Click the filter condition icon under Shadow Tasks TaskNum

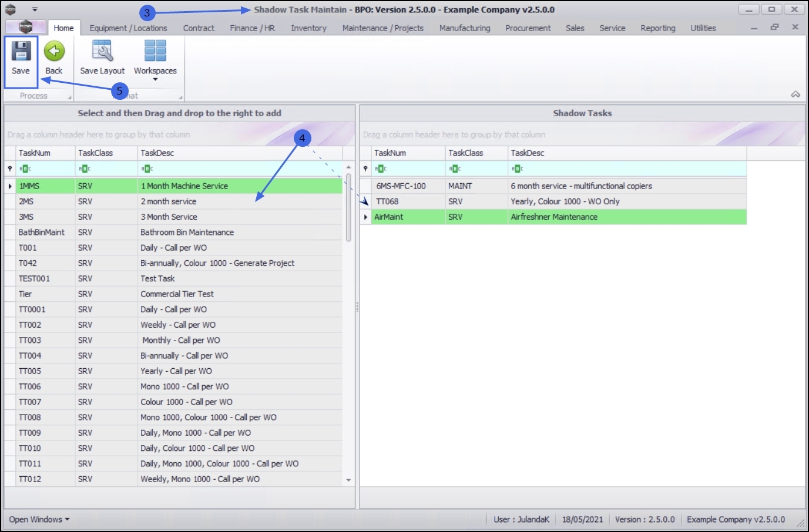381,169
